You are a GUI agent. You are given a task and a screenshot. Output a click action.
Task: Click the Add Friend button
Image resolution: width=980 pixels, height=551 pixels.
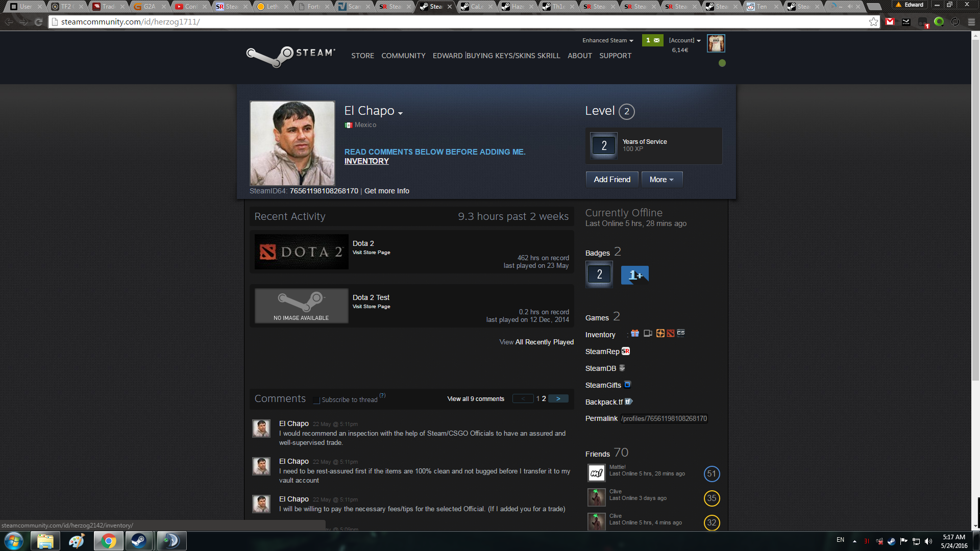(x=612, y=180)
